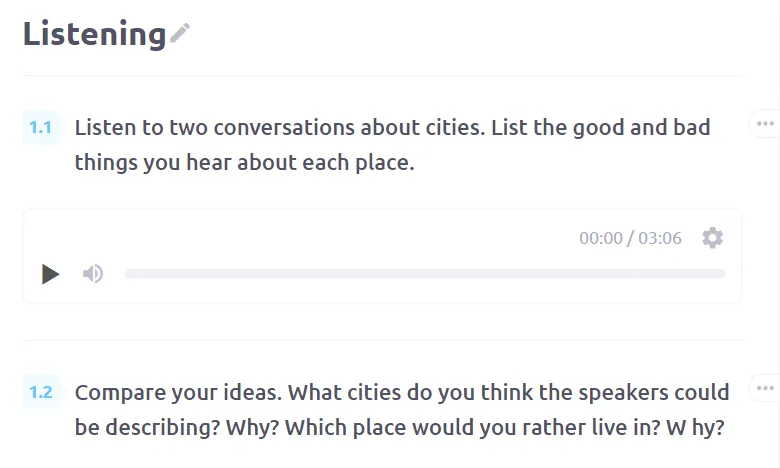Click the total duration 03:06 label

click(660, 238)
